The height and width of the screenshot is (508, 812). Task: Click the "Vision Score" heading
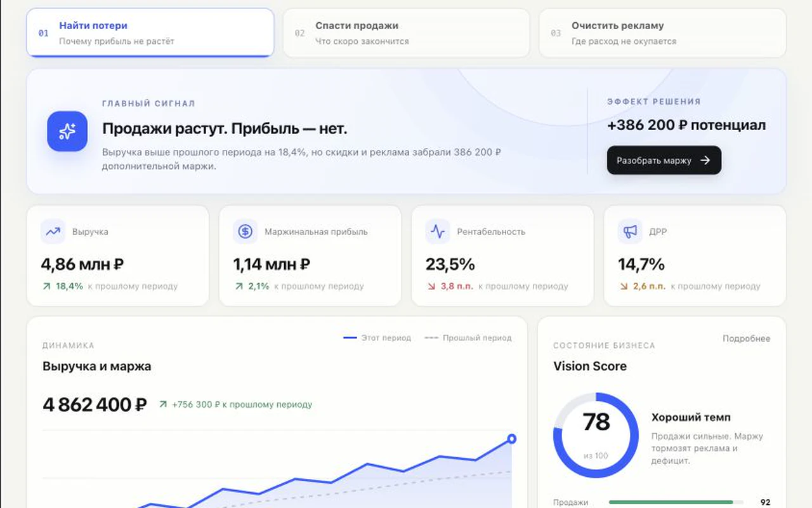(590, 366)
